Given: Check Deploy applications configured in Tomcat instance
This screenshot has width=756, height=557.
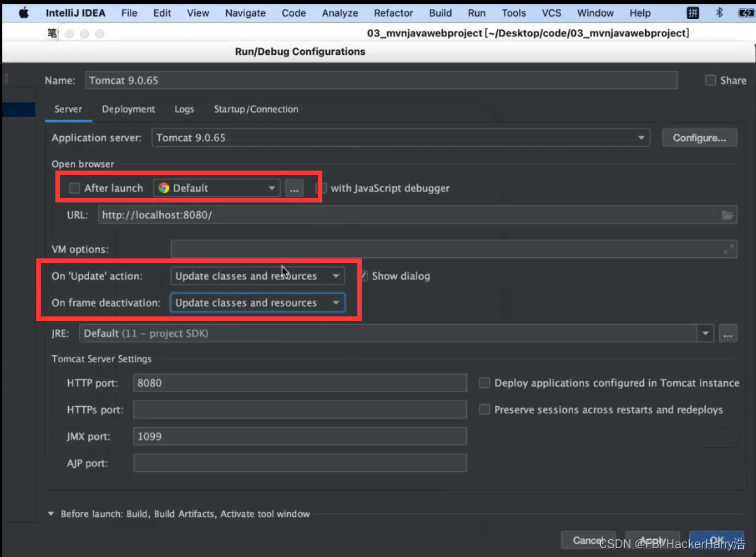Looking at the screenshot, I should (485, 383).
